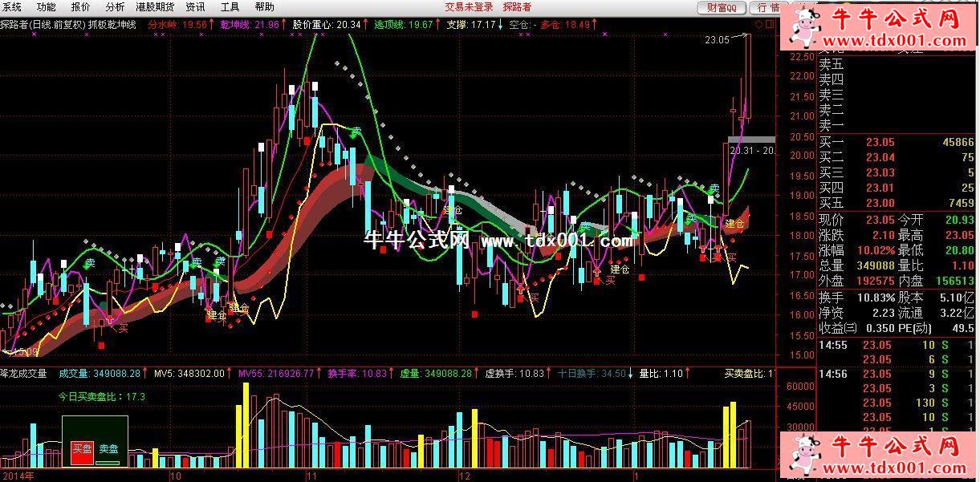Click the gray 20.31 price label box
The height and width of the screenshot is (482, 980).
point(751,149)
